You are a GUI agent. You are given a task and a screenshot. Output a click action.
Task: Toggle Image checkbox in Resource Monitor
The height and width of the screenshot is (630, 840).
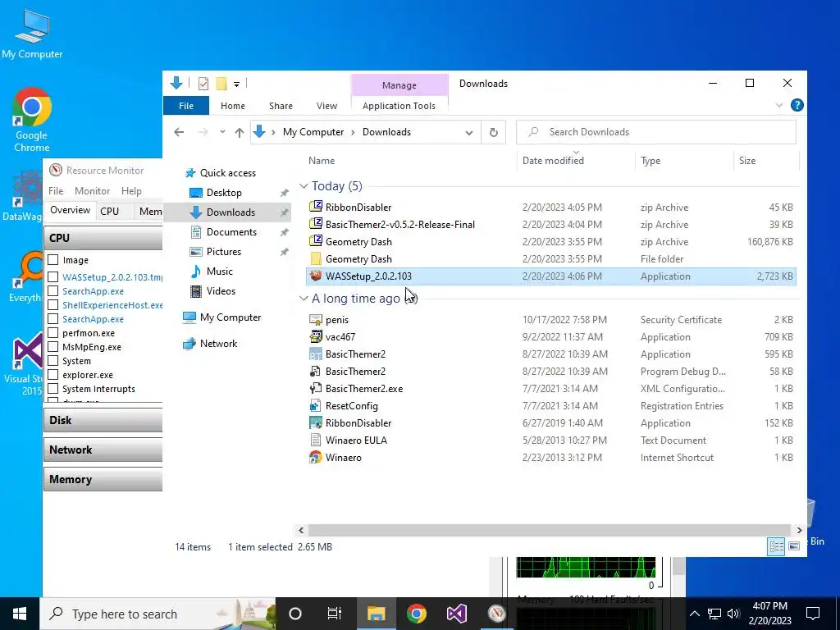(x=53, y=260)
